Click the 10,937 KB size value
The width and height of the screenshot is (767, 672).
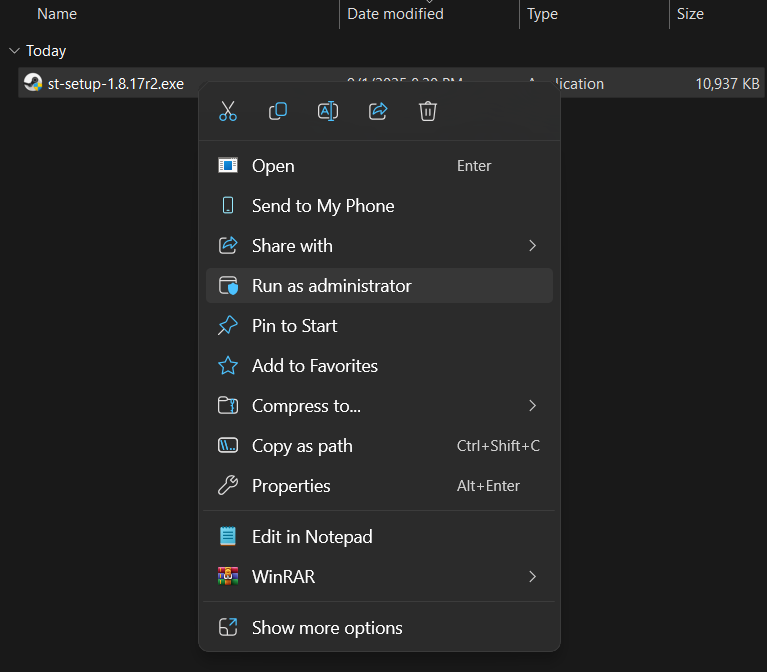[727, 84]
